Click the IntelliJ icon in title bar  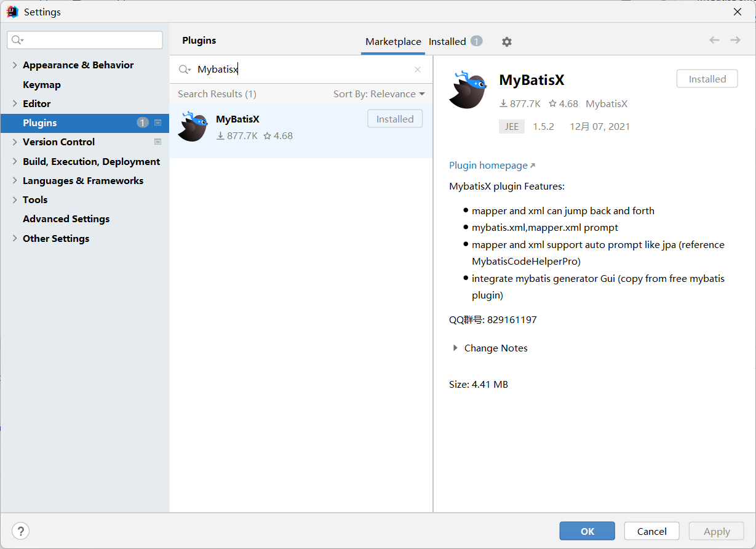click(x=12, y=12)
